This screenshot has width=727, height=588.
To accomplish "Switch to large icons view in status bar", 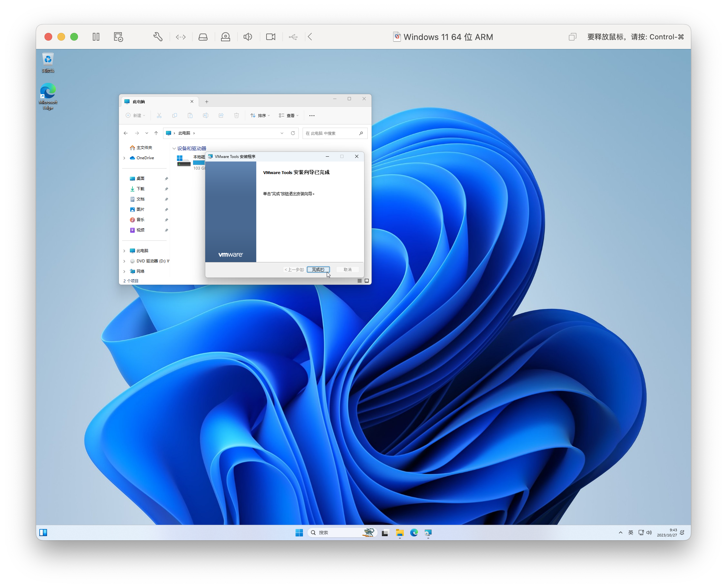I will (x=366, y=281).
